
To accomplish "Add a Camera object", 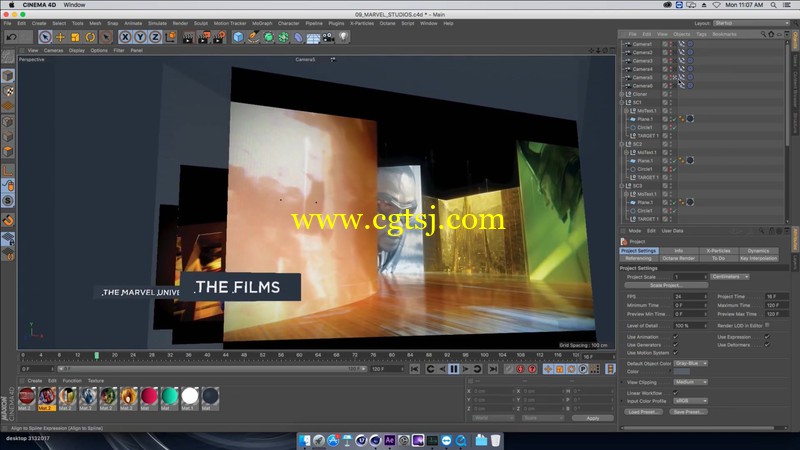I will tap(328, 37).
